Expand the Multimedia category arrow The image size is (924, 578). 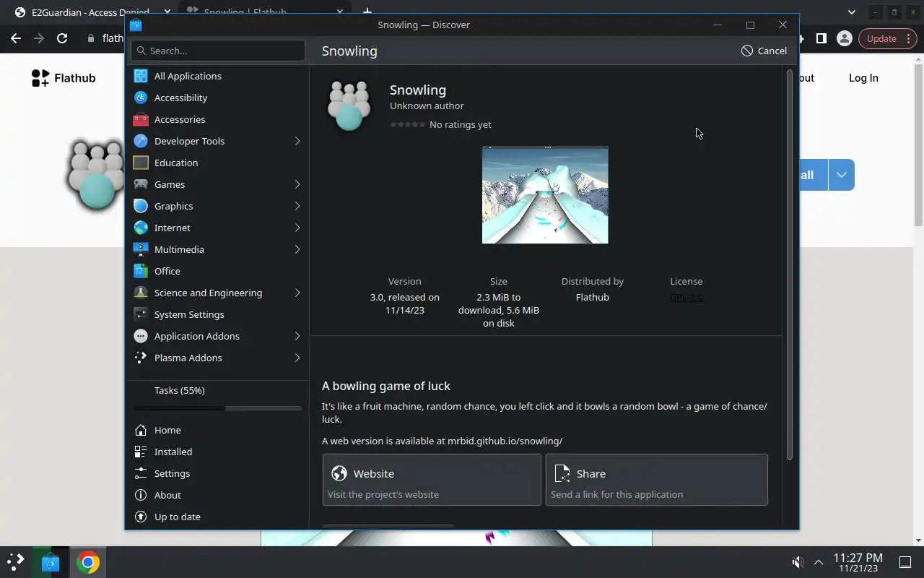297,249
